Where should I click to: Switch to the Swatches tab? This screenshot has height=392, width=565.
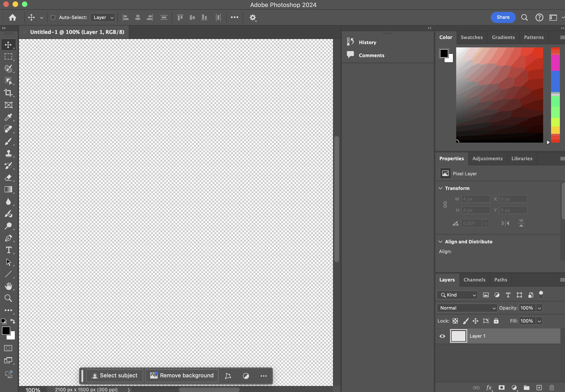(471, 37)
